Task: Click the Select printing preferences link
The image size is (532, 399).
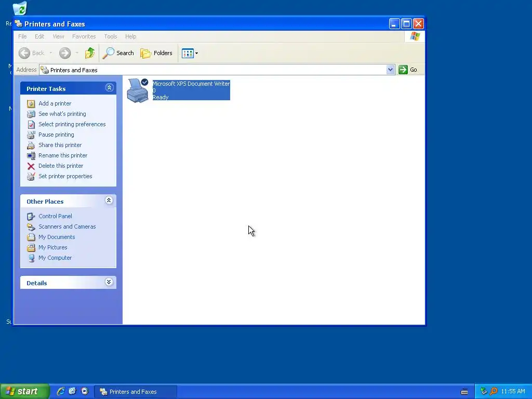Action: point(72,124)
